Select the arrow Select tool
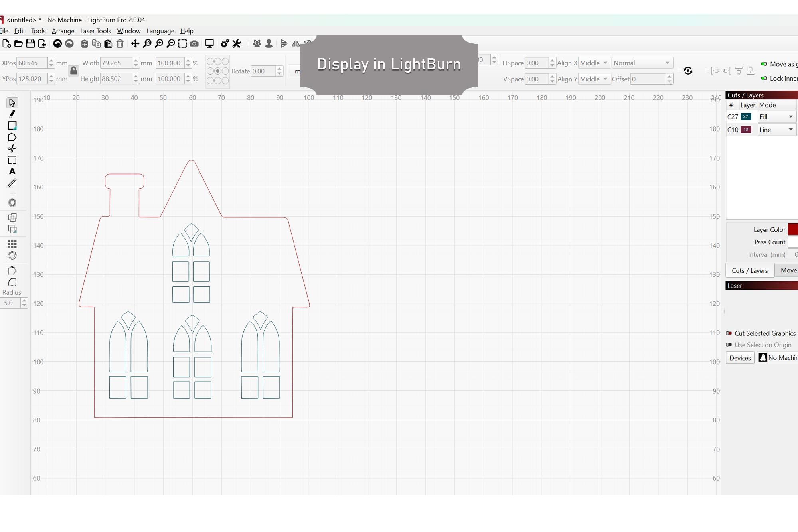Viewport: 798px width, 532px height. pos(12,103)
